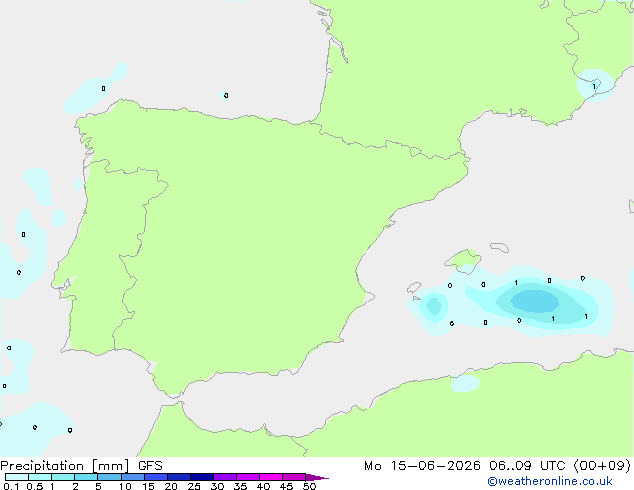Click the 30–35 mm purple legend swatch

click(225, 477)
